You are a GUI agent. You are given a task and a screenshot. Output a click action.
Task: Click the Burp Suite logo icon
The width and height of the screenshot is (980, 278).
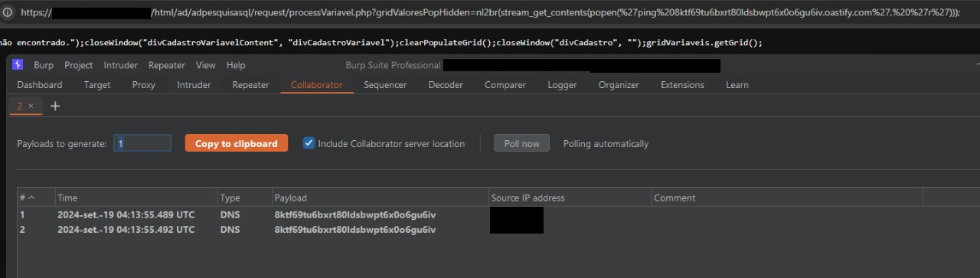pos(18,65)
